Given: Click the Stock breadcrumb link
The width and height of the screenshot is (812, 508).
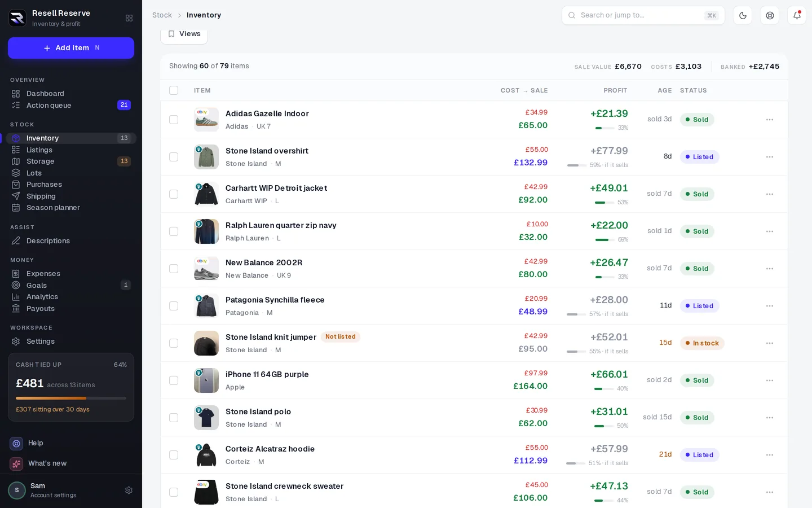Looking at the screenshot, I should click(x=162, y=15).
